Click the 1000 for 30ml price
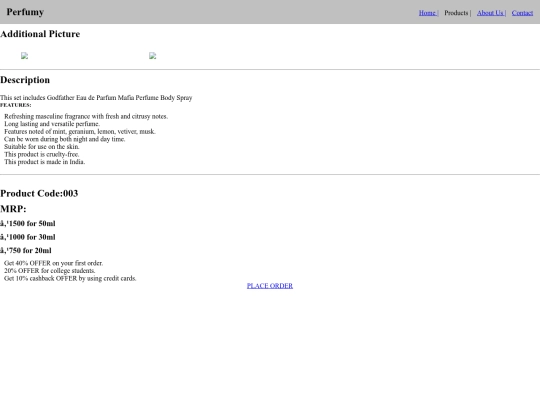This screenshot has height=405, width=540. tap(28, 237)
